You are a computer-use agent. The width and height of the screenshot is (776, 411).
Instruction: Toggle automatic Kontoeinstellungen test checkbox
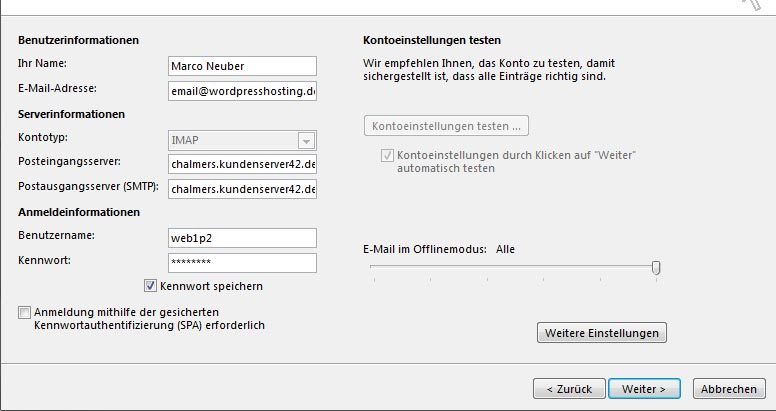coord(387,157)
